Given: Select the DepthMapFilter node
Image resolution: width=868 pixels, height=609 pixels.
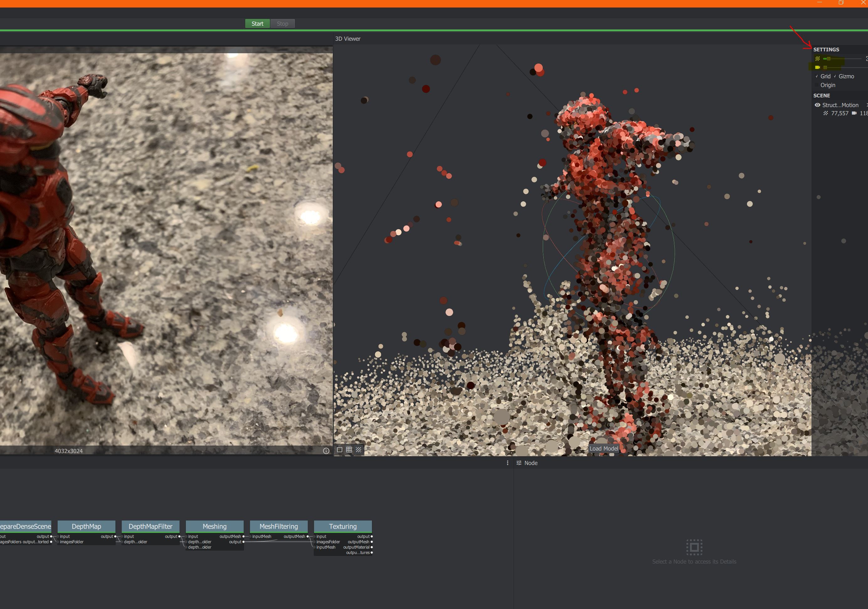Looking at the screenshot, I should point(150,526).
